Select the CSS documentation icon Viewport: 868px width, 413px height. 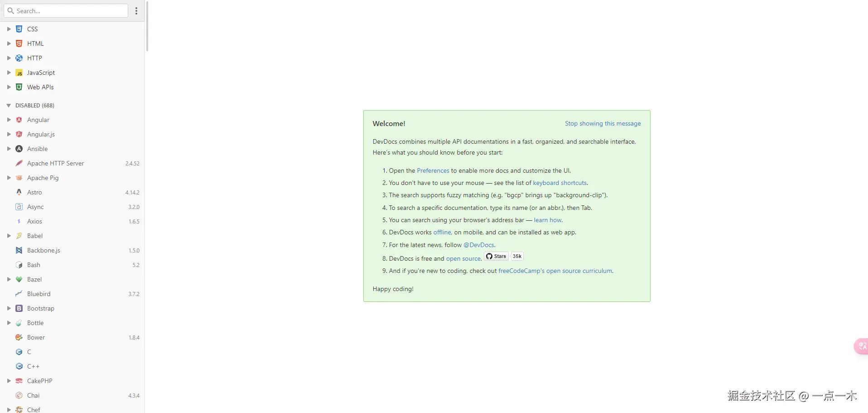click(x=19, y=29)
